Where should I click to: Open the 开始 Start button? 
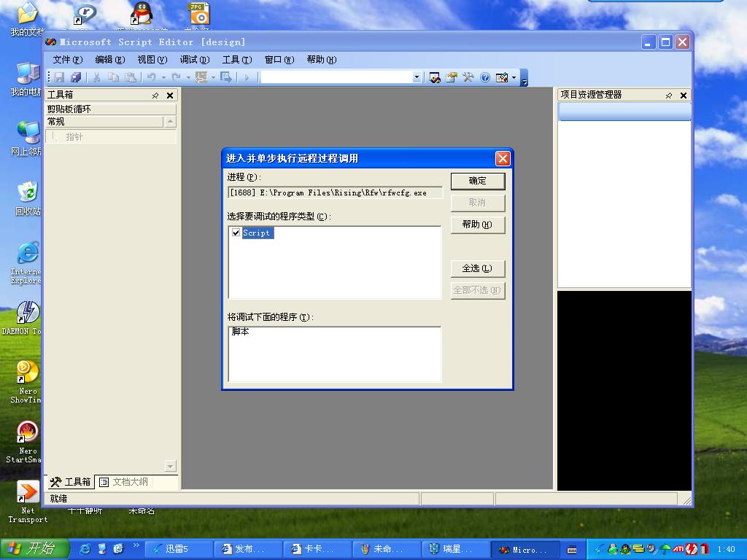(35, 549)
